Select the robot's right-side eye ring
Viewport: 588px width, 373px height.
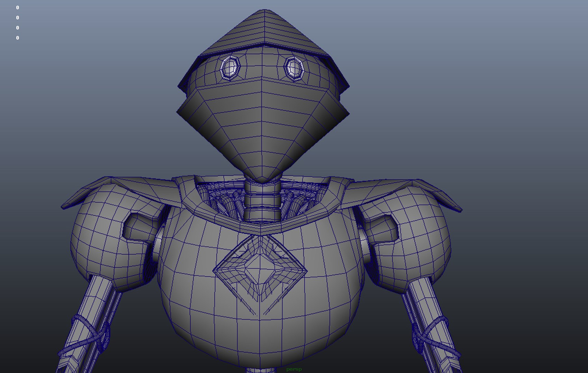294,69
